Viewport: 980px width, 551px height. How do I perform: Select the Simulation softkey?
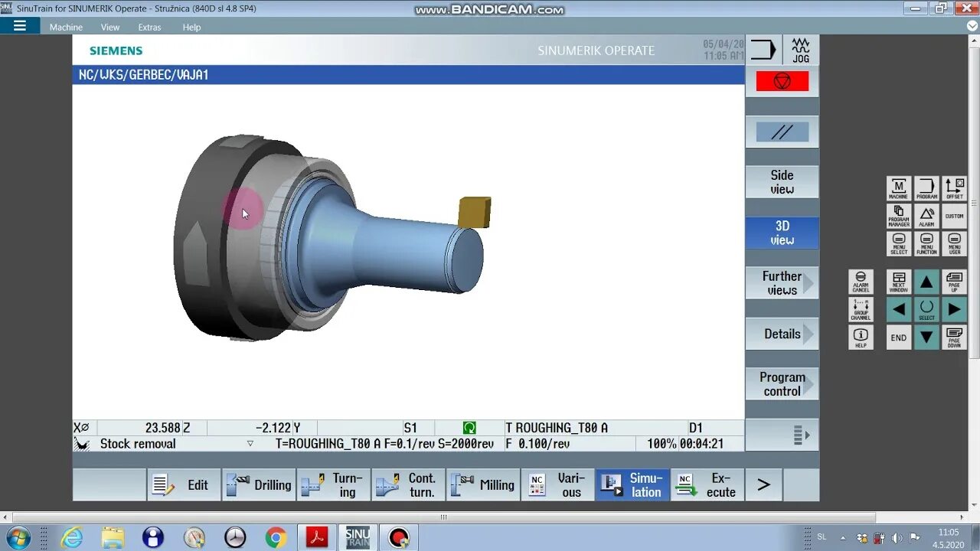click(x=633, y=484)
